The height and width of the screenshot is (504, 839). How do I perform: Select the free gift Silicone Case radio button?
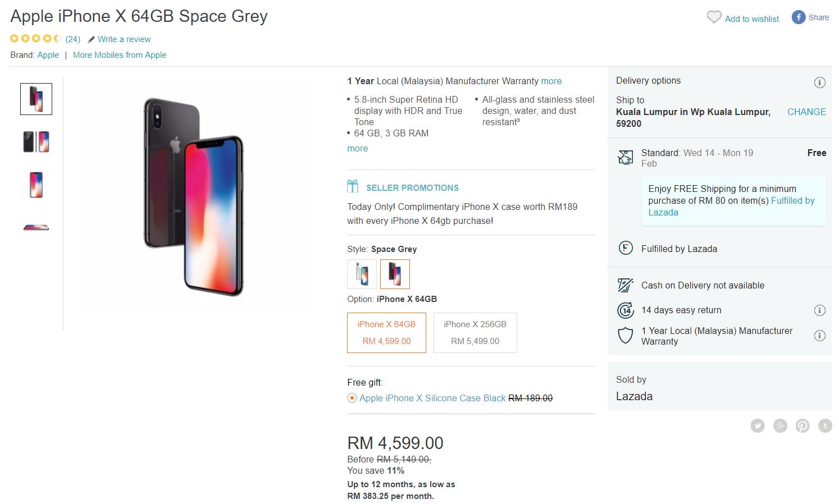pos(352,398)
